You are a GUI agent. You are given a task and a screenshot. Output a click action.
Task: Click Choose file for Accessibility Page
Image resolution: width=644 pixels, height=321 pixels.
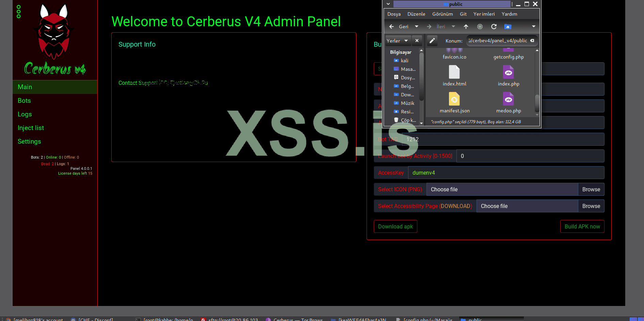[x=527, y=206]
